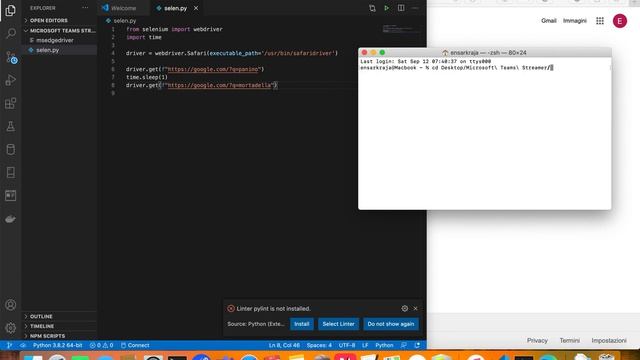The width and height of the screenshot is (640, 360).
Task: Open the Extensions view
Action: [x=11, y=103]
